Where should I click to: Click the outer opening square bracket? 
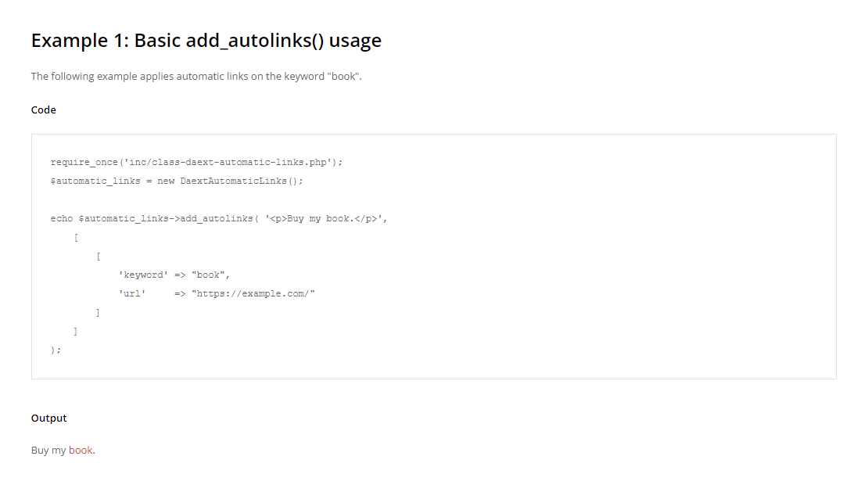point(75,238)
